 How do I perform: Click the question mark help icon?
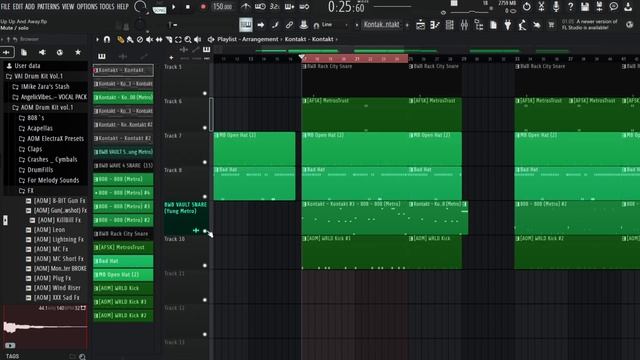pos(571,7)
